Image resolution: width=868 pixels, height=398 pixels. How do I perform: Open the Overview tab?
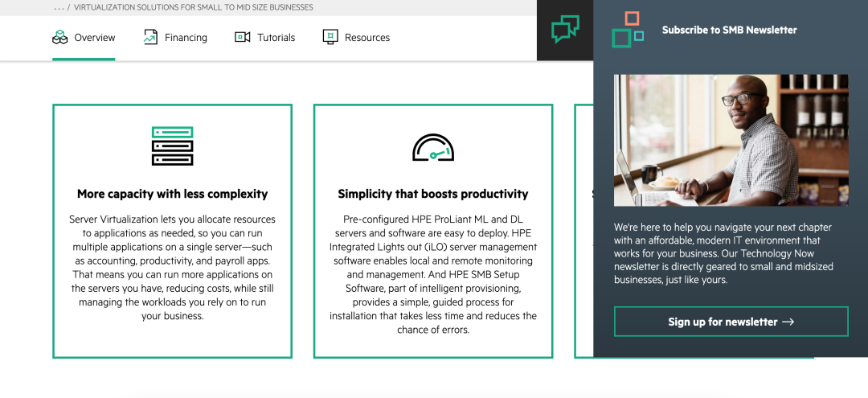(x=84, y=38)
